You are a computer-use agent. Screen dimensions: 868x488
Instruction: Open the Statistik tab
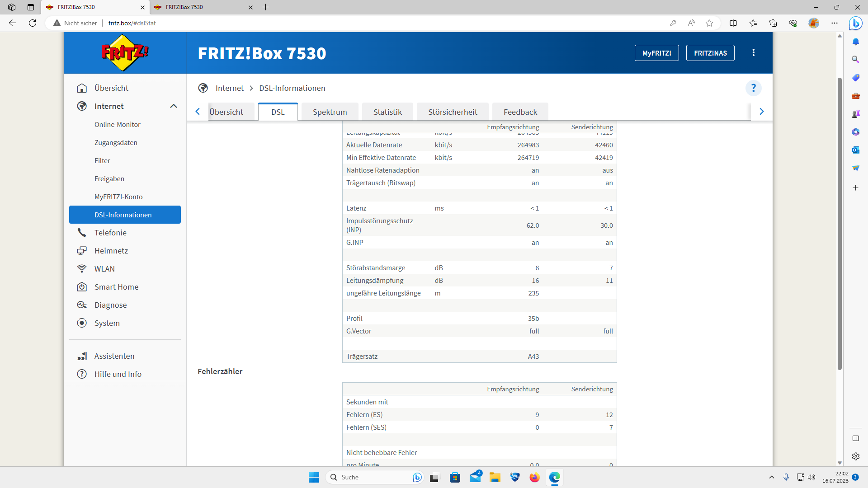(x=387, y=112)
